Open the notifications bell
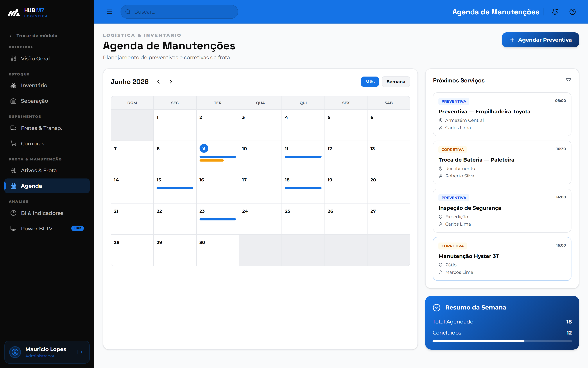The width and height of the screenshot is (588, 368). [x=555, y=12]
